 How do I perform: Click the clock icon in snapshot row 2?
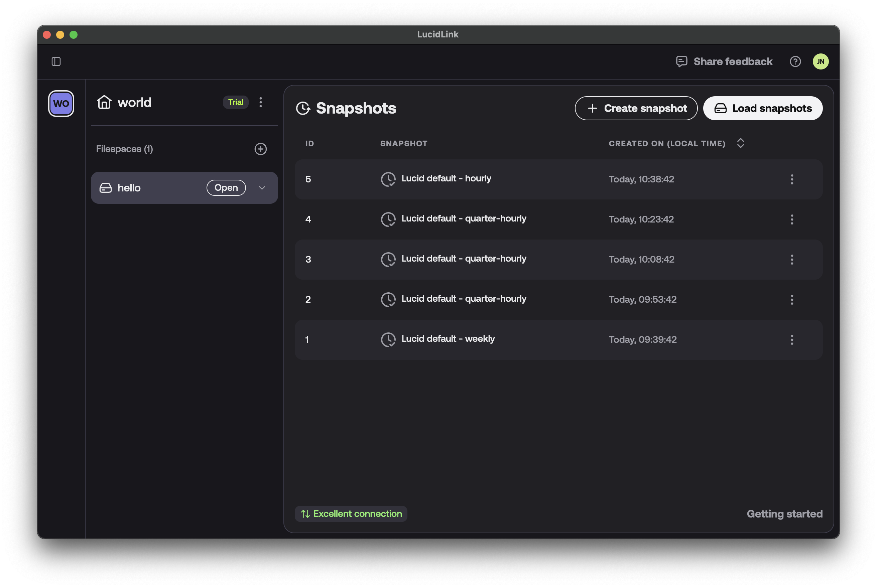(388, 300)
